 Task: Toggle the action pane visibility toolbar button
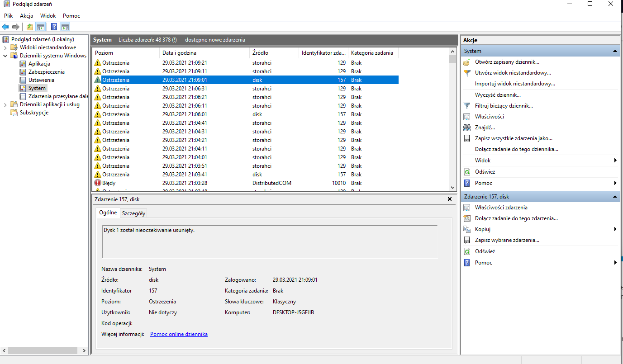pyautogui.click(x=65, y=27)
